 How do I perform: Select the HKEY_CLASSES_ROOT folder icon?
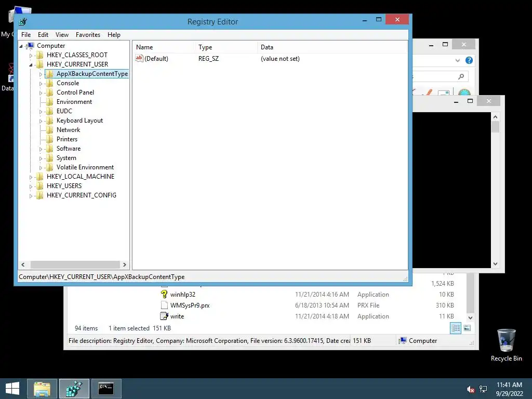(x=39, y=55)
